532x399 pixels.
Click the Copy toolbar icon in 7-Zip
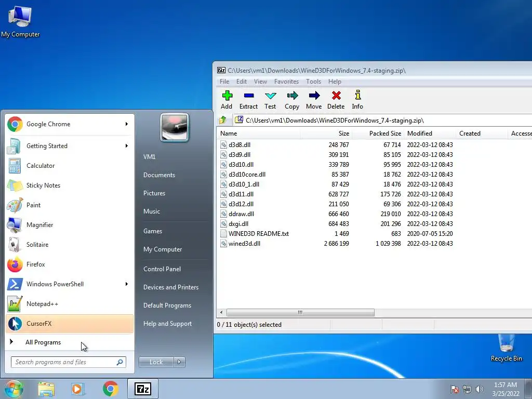tap(292, 96)
